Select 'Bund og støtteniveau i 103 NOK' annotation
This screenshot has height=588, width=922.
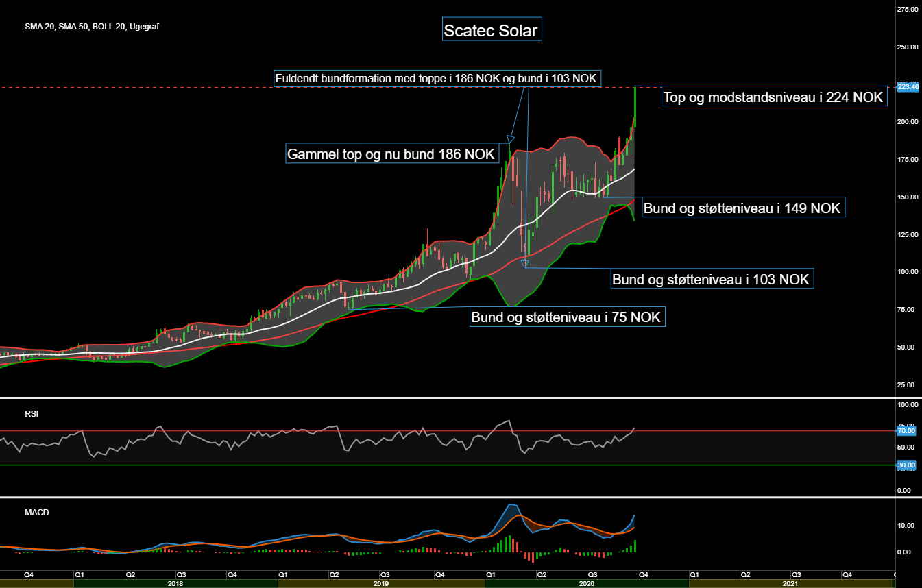click(x=711, y=278)
